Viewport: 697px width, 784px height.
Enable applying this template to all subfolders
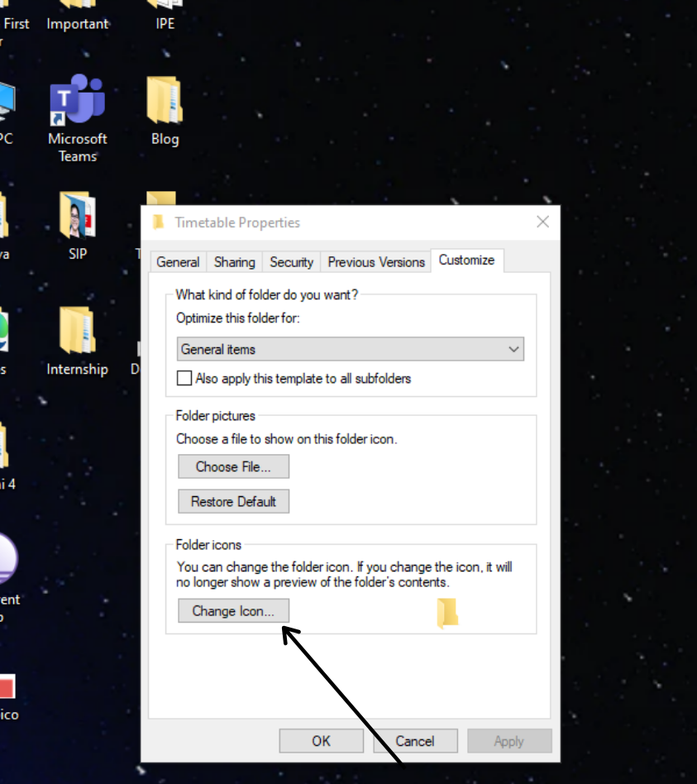[184, 378]
